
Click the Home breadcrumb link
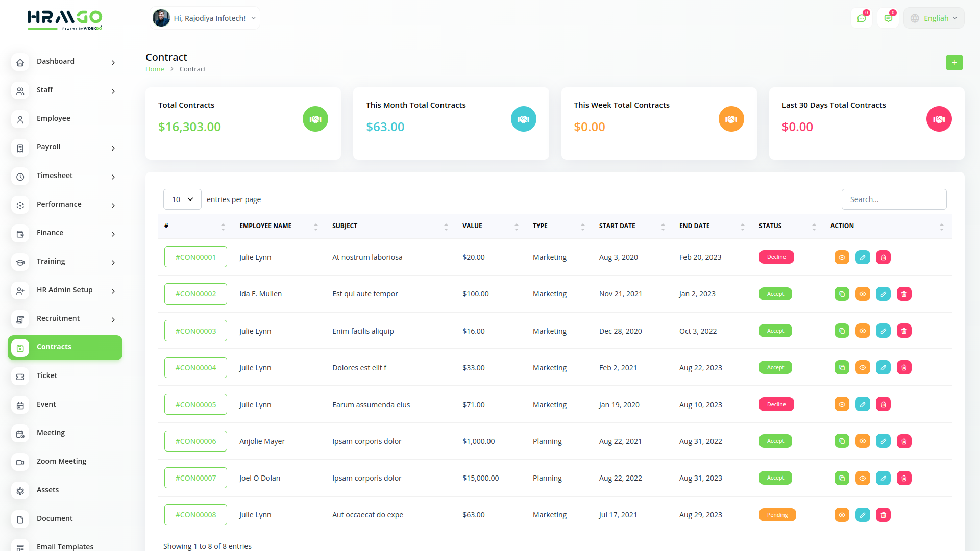[x=155, y=69]
